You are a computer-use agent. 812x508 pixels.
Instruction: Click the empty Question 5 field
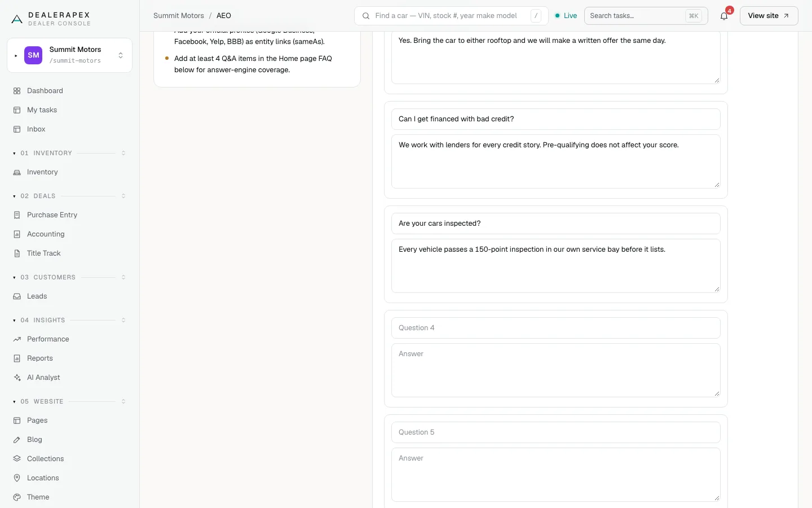(556, 432)
